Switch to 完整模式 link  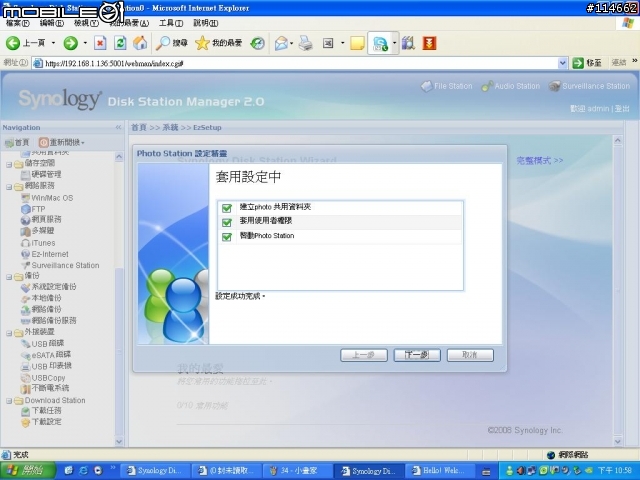[x=540, y=160]
